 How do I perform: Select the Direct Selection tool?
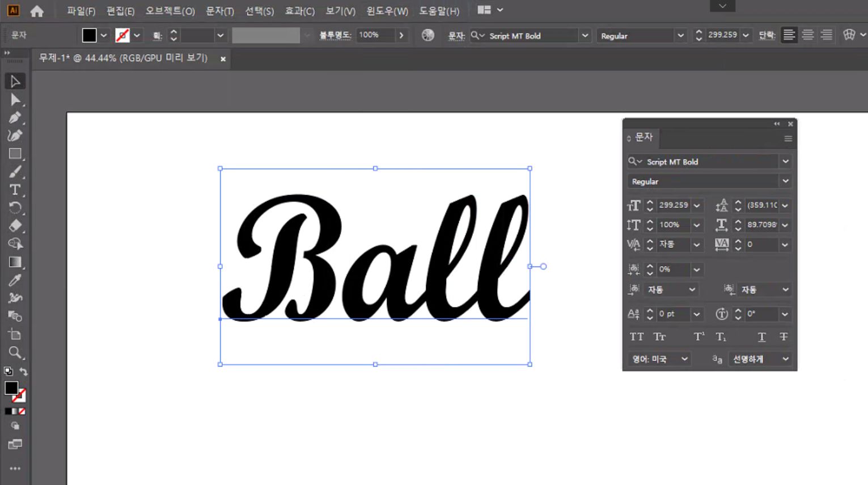point(15,100)
